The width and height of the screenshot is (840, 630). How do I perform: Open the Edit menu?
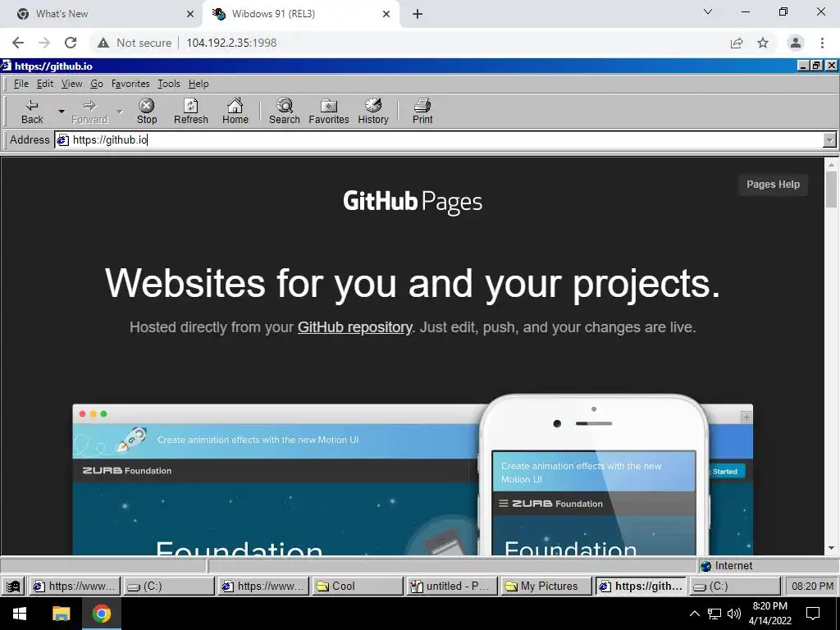point(45,84)
